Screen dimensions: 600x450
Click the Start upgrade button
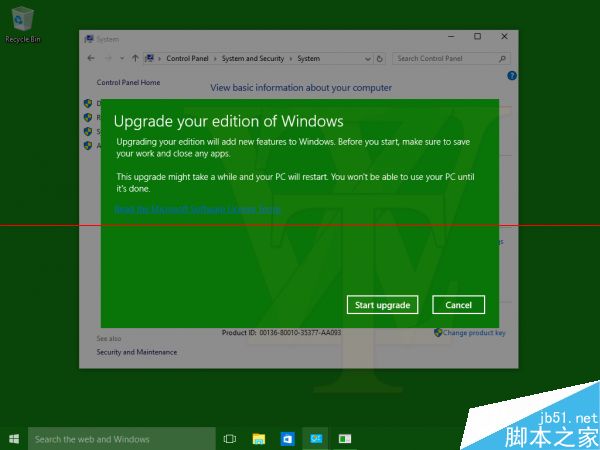(x=382, y=305)
